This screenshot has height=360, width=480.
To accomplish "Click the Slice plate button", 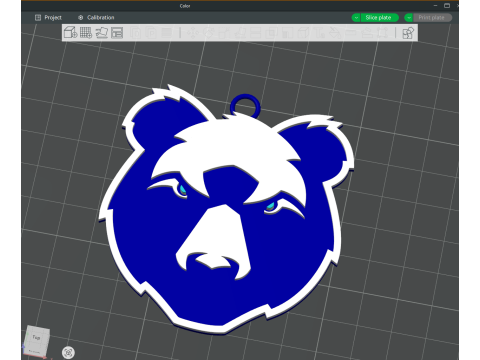I will pyautogui.click(x=379, y=18).
